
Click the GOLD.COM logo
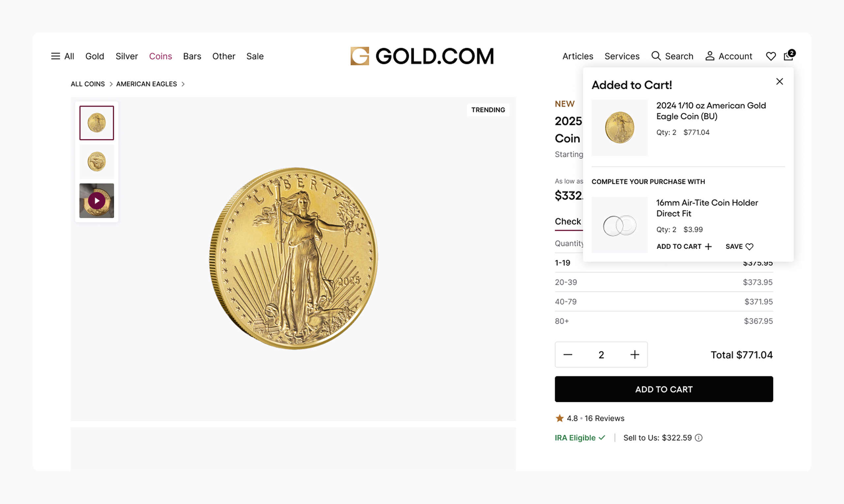click(422, 56)
